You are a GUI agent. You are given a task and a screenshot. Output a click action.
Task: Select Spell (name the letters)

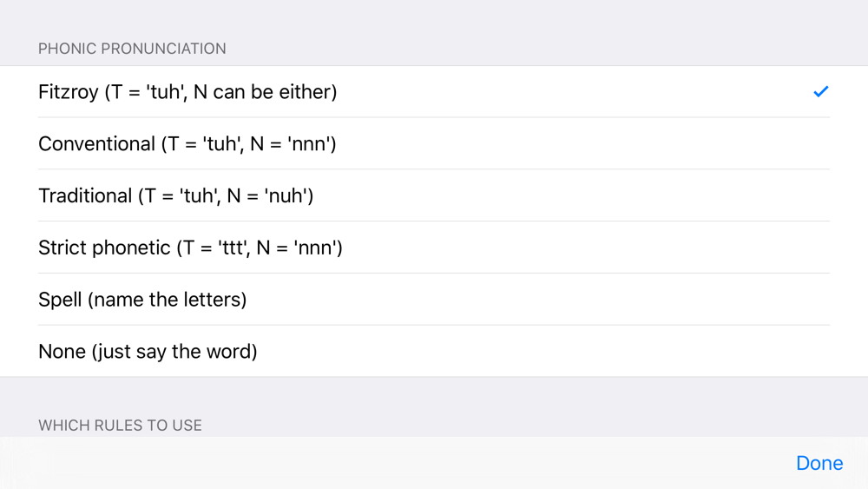tap(434, 300)
